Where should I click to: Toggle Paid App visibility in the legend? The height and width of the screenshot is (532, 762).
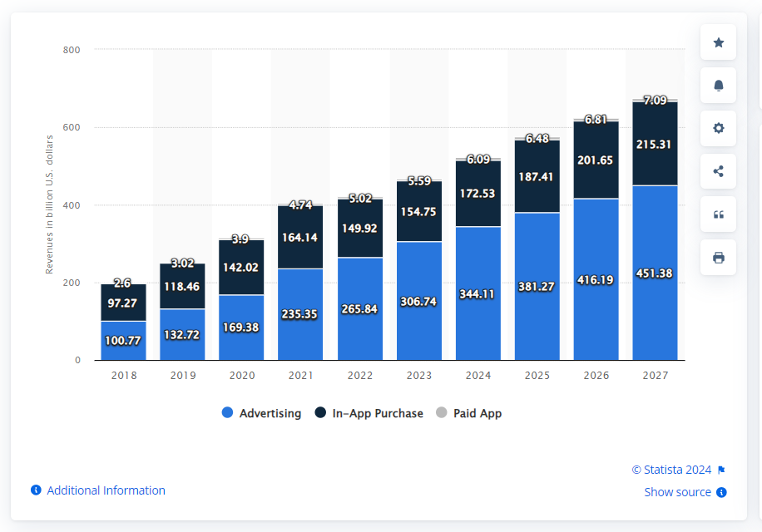point(476,413)
